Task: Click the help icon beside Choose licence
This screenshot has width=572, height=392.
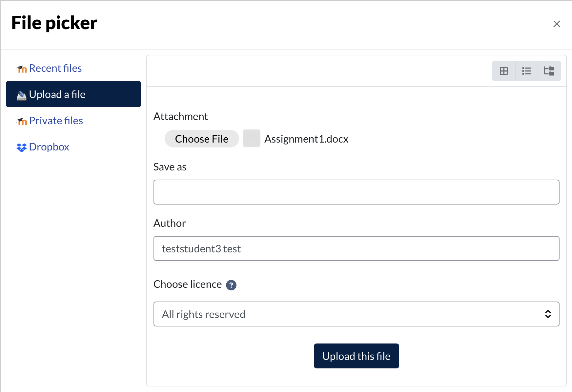Action: coord(231,285)
